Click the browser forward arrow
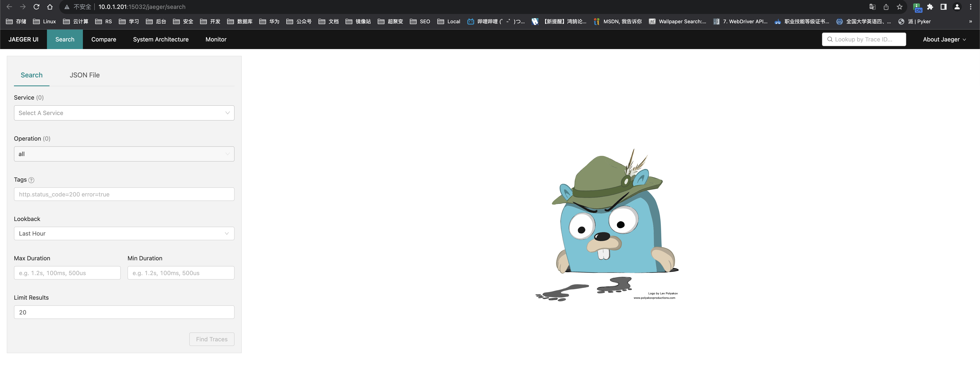Viewport: 980px width, 376px height. tap(23, 7)
